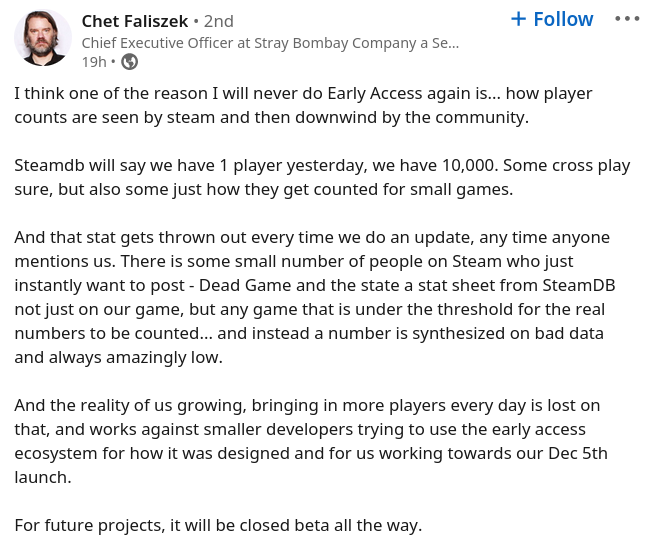651x537 pixels.
Task: Open the three-dots post options menu
Action: [627, 19]
